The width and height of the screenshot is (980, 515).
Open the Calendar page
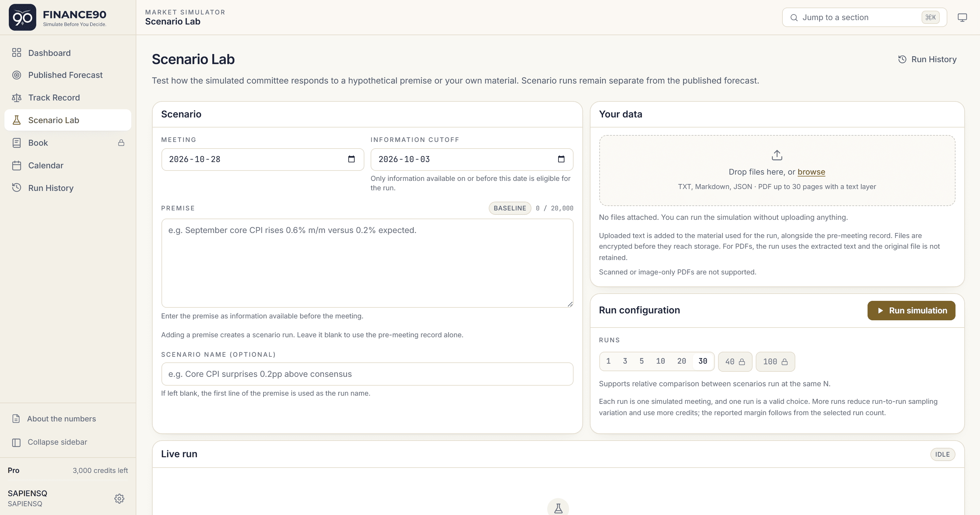[68, 165]
